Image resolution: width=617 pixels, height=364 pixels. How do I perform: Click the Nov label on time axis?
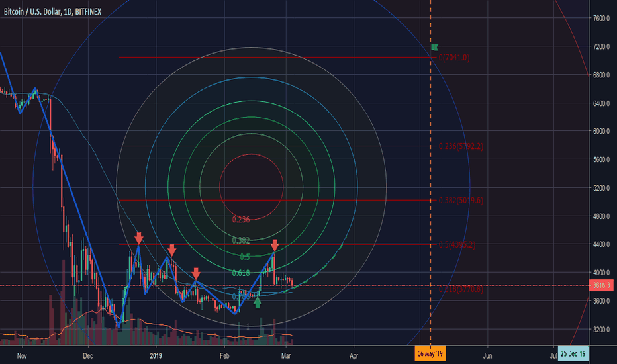click(22, 356)
